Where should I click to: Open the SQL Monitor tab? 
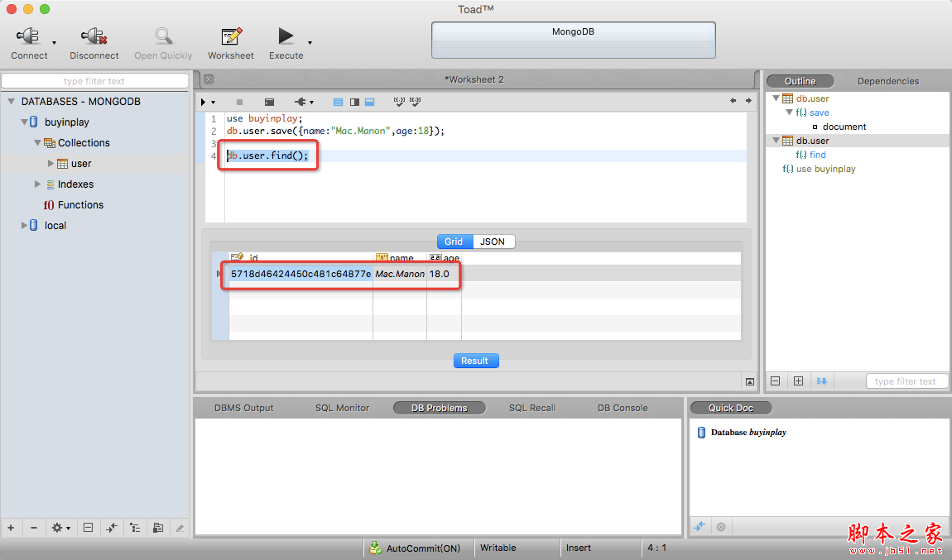[342, 409]
